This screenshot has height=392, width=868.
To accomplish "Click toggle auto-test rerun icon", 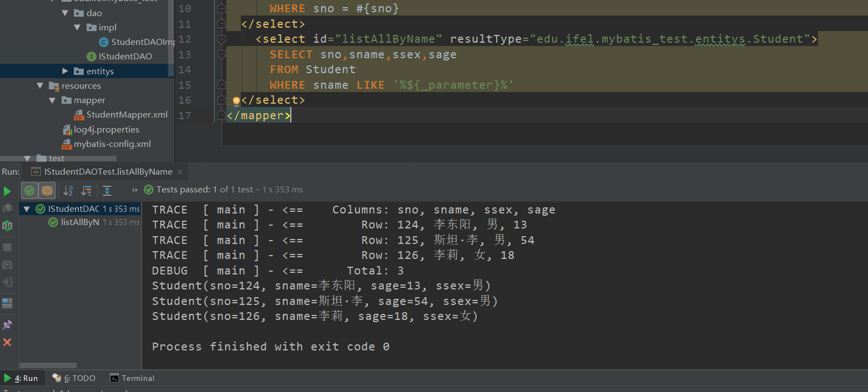I will pyautogui.click(x=7, y=226).
